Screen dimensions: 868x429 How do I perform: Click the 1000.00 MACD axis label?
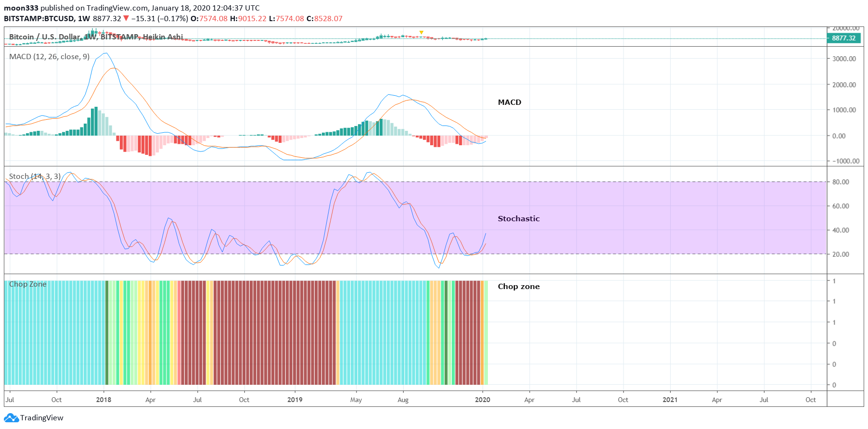844,110
